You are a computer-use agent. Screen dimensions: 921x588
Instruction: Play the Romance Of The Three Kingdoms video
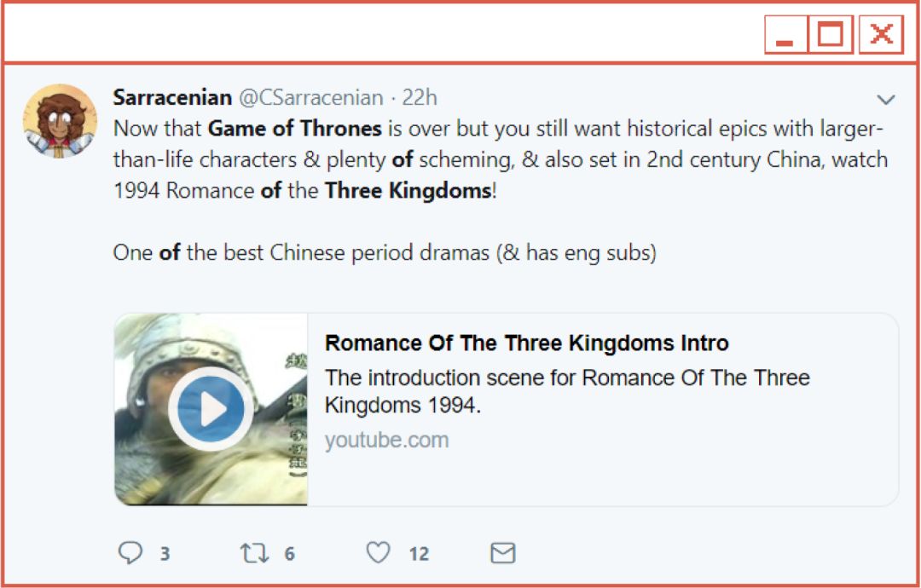tap(210, 407)
